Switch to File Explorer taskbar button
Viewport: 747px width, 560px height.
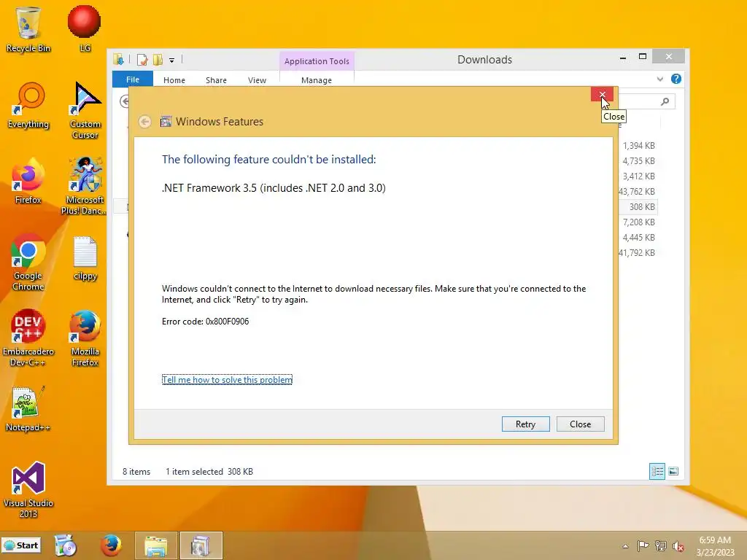click(156, 545)
